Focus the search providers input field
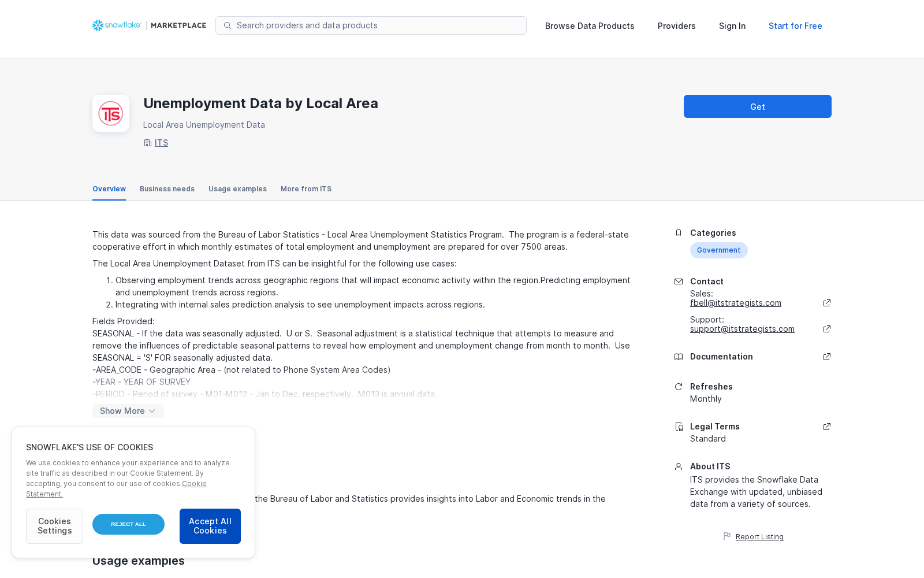The height and width of the screenshot is (578, 924). [x=371, y=25]
